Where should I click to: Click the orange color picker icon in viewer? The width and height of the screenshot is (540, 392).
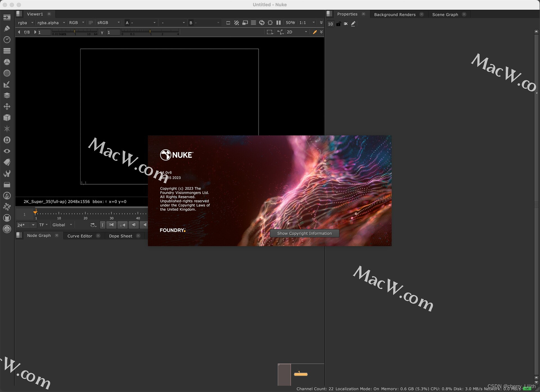click(315, 32)
